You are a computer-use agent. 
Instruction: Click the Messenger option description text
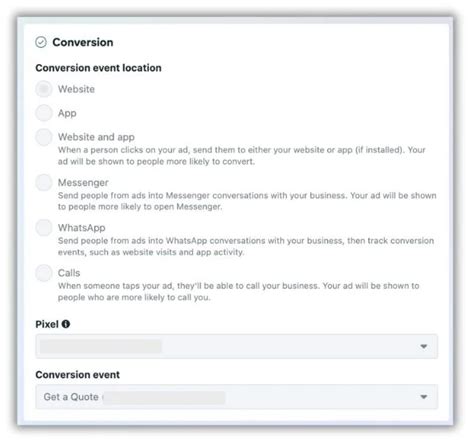pos(247,201)
